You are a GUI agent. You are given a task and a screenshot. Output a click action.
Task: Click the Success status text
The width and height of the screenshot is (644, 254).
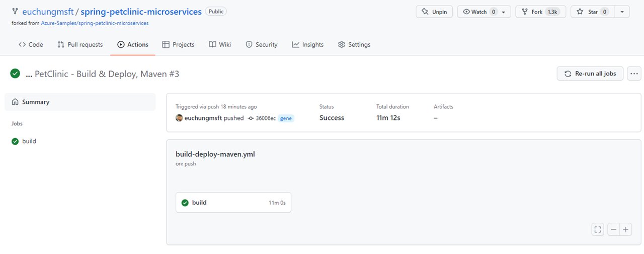tap(332, 118)
